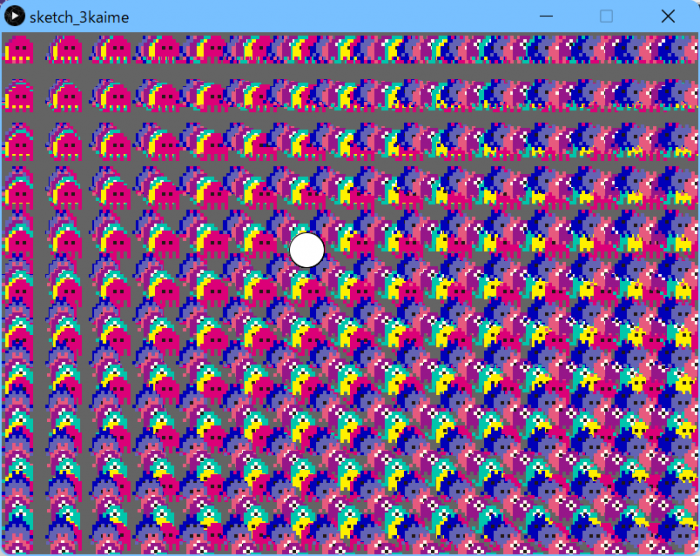
Task: Click the greyed-out maximize button
Action: coord(606,16)
